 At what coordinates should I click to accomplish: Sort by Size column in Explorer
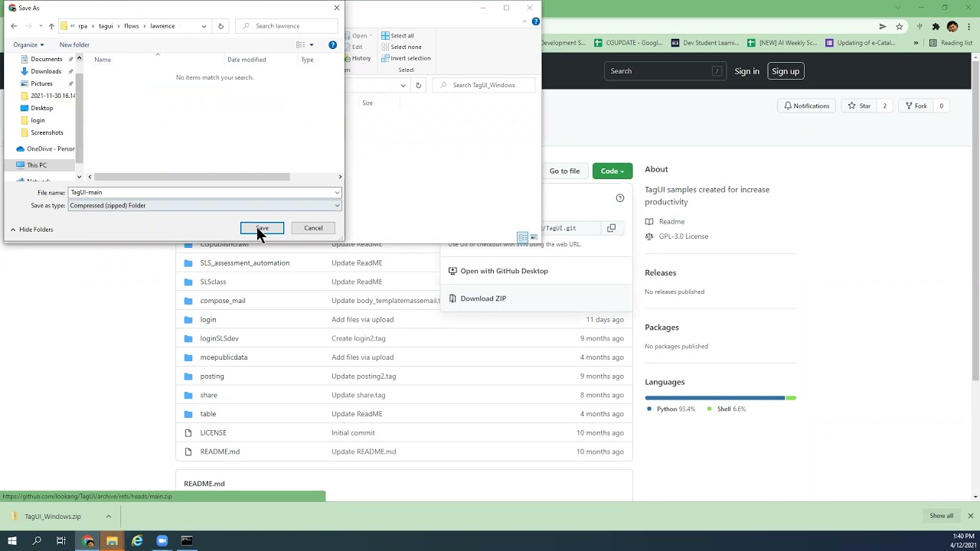pos(367,103)
